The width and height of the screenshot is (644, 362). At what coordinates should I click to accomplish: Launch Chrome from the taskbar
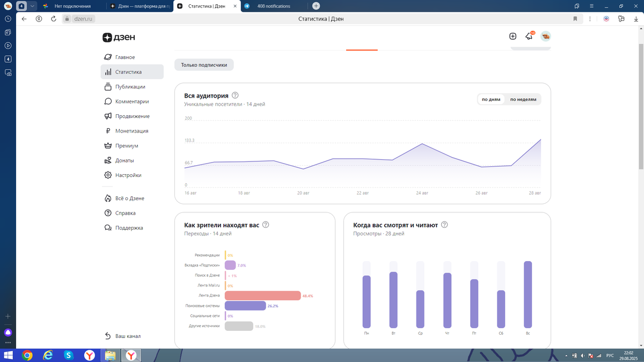click(x=27, y=355)
